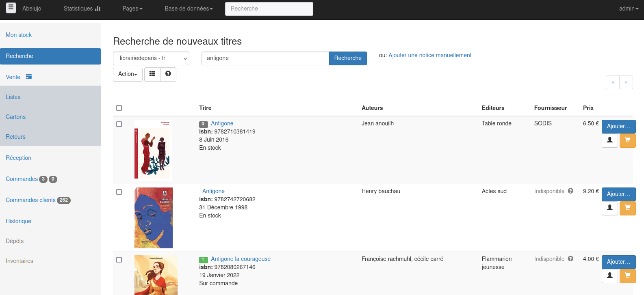Open Antigone title by Henry Bauchau
Screen dimensions: 644x295
213,191
